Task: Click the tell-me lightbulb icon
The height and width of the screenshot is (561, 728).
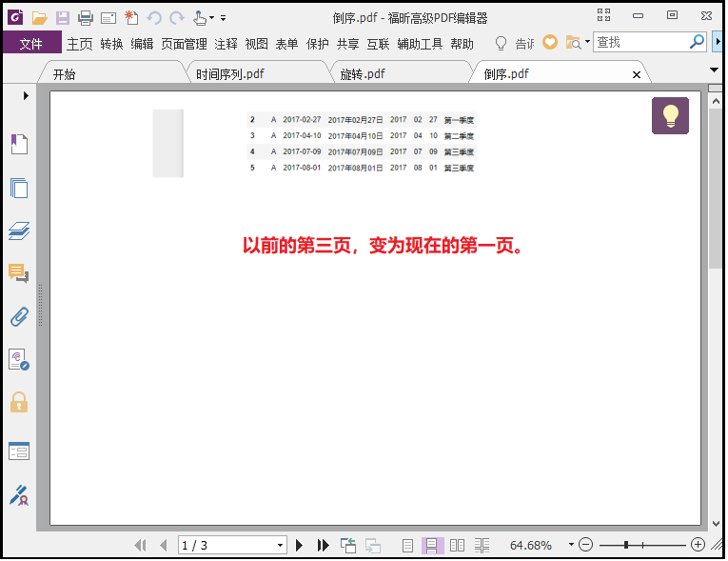Action: 501,43
